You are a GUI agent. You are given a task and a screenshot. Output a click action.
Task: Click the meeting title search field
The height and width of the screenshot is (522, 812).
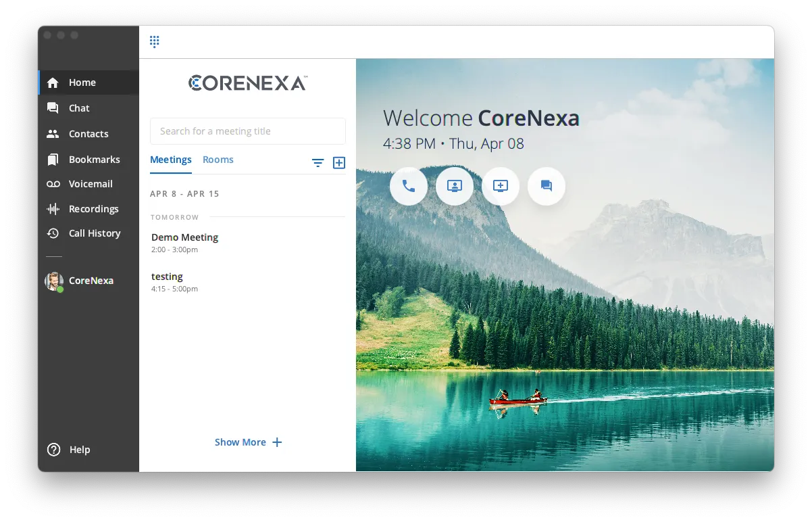click(247, 131)
